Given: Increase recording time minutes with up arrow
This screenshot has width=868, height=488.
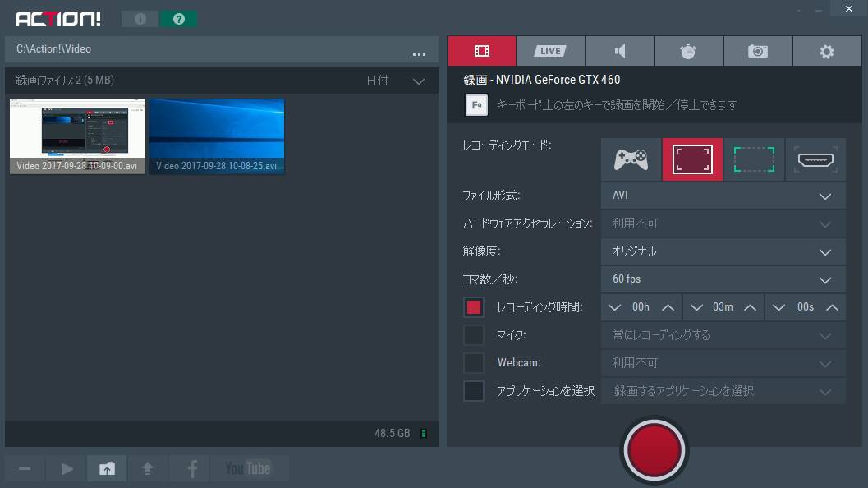Looking at the screenshot, I should point(750,307).
